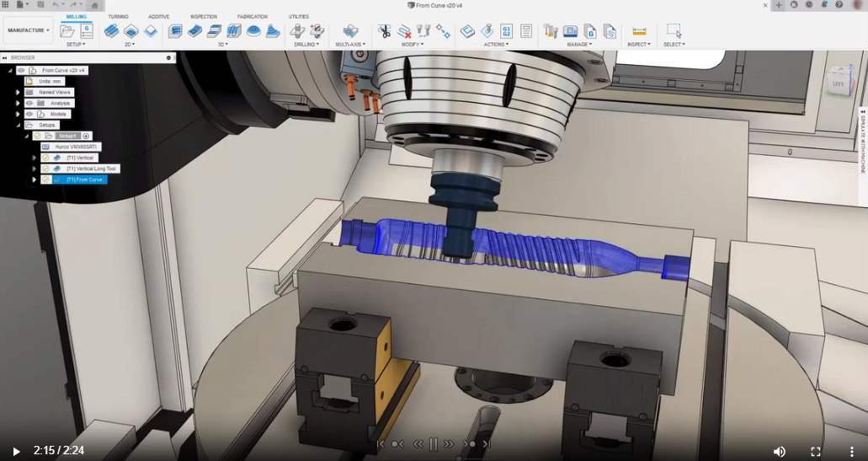Viewport: 868px width, 461px height.
Task: Click the ViewCube LEFT face
Action: [838, 84]
